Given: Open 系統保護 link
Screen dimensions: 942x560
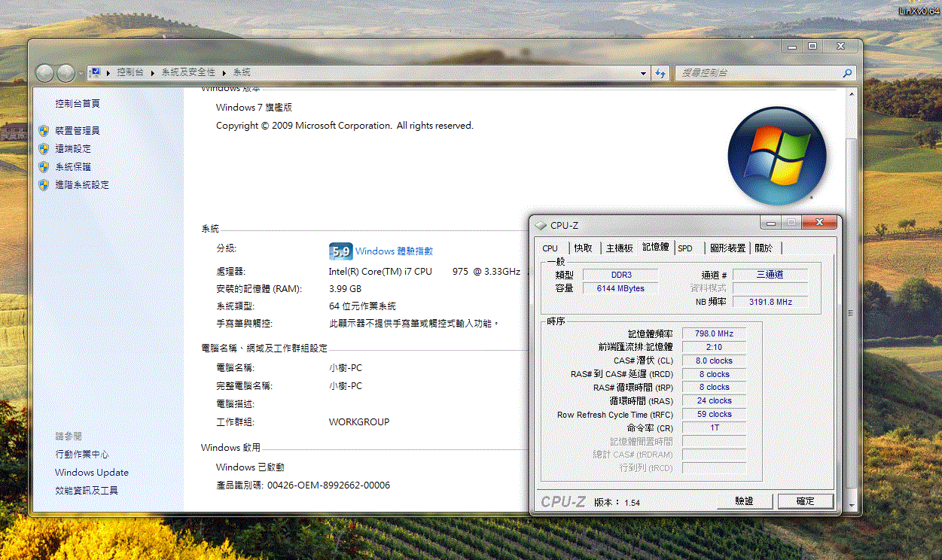Looking at the screenshot, I should 73,167.
